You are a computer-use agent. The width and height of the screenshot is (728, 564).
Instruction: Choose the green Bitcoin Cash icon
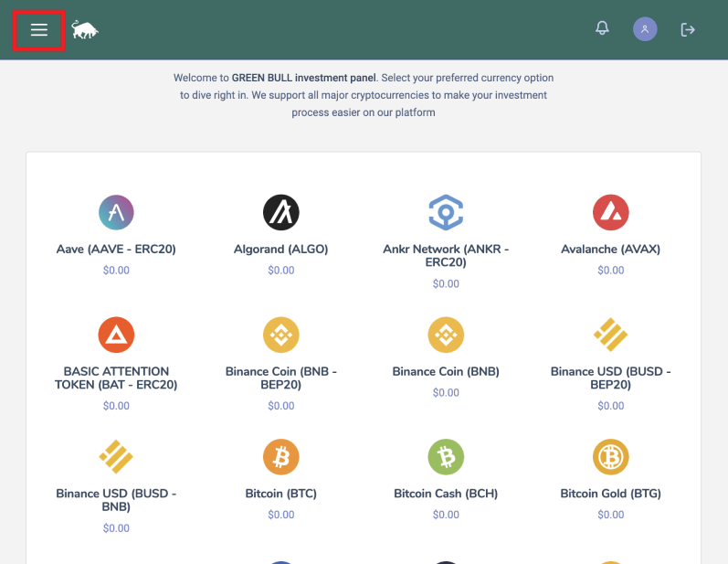click(446, 457)
